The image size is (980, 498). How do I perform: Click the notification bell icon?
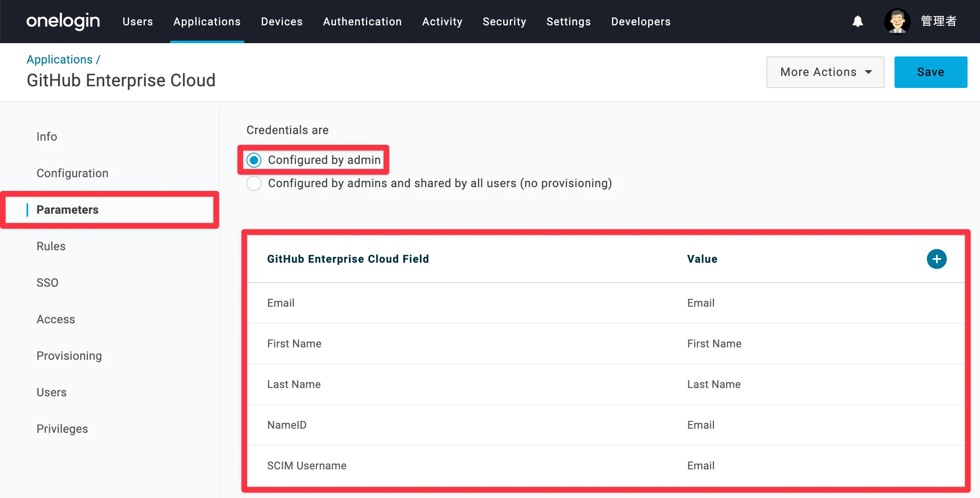click(858, 21)
